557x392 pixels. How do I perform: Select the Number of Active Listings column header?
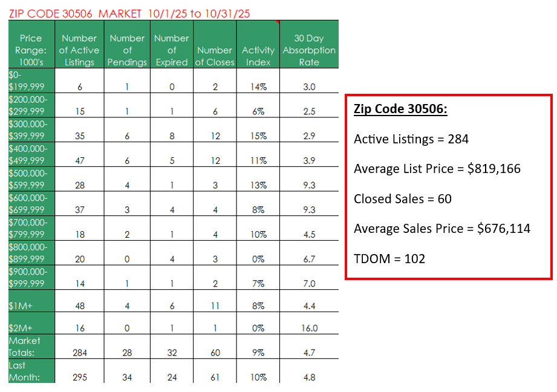(x=80, y=50)
